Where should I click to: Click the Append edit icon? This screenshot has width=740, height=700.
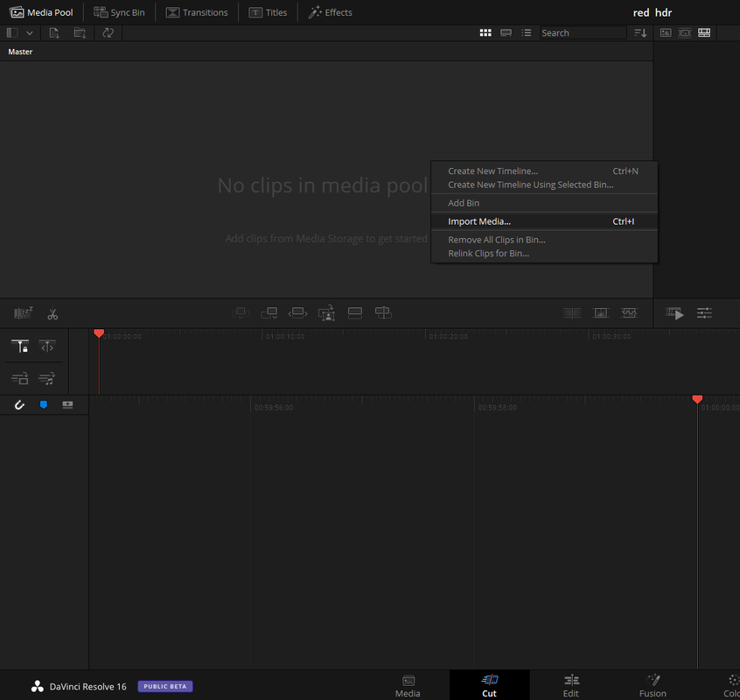click(269, 313)
